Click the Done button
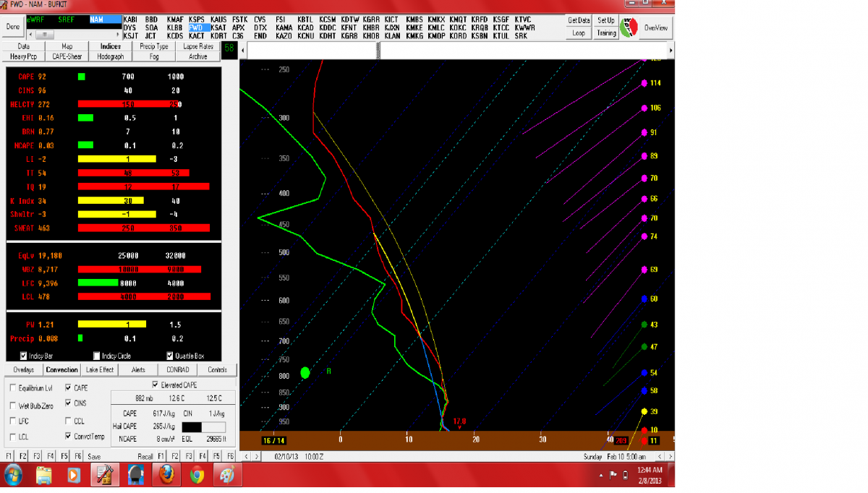The height and width of the screenshot is (493, 868). coord(12,27)
